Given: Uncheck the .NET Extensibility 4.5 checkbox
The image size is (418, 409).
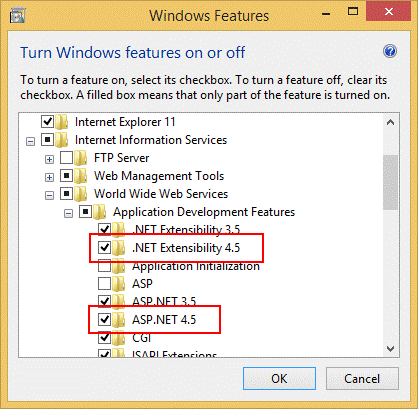Looking at the screenshot, I should 105,248.
